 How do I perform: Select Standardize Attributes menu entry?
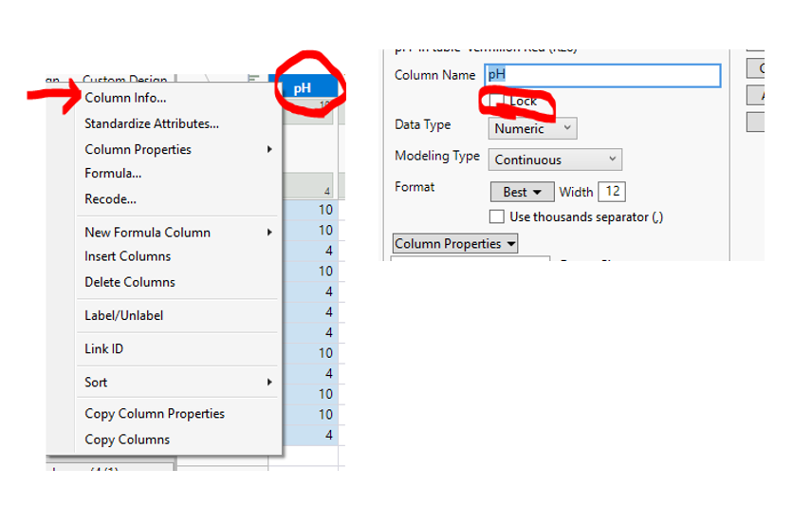152,123
